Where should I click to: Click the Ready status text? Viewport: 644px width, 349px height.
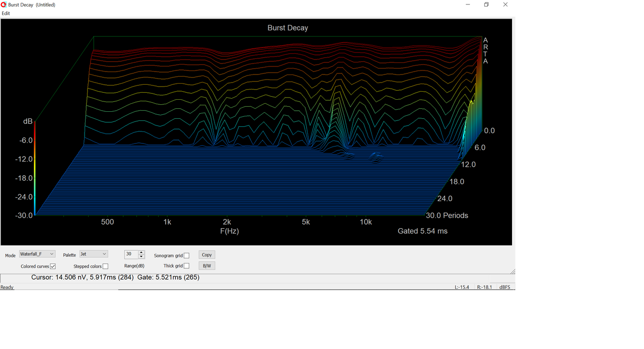pyautogui.click(x=7, y=287)
